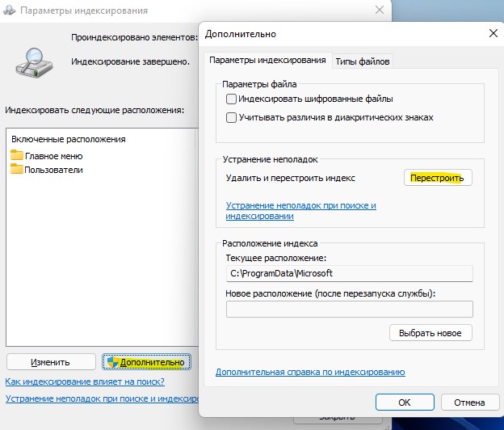Click the Параметры индексирования title bar icon
The image size is (504, 430).
coord(10,11)
